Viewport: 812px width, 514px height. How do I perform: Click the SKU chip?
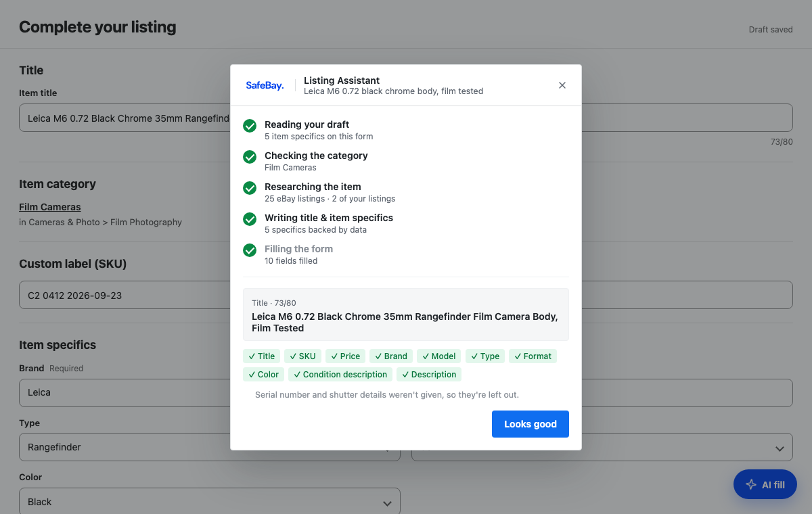[x=302, y=356]
